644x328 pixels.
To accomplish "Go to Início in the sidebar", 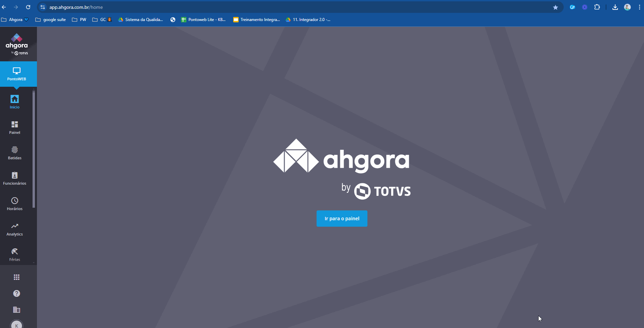I will coord(15,102).
